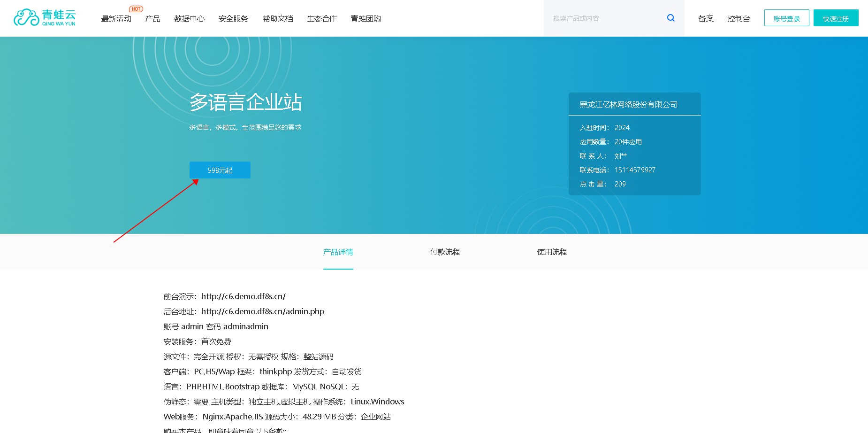Switch to the 使用流程 tab
The image size is (868, 433).
pos(552,252)
